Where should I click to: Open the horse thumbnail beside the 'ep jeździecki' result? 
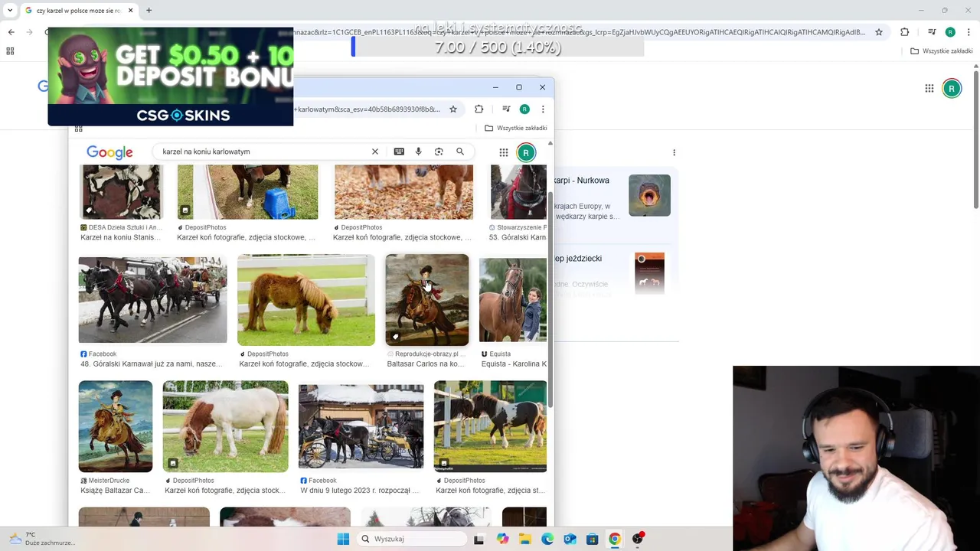coord(649,273)
